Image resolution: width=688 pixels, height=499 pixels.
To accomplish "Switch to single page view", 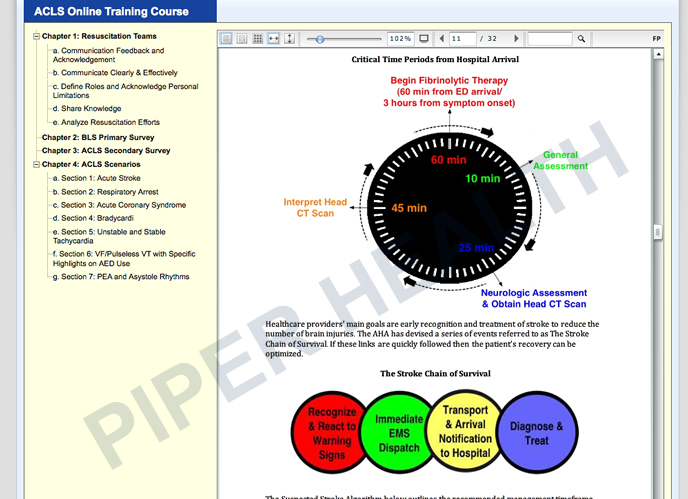I will (x=226, y=39).
